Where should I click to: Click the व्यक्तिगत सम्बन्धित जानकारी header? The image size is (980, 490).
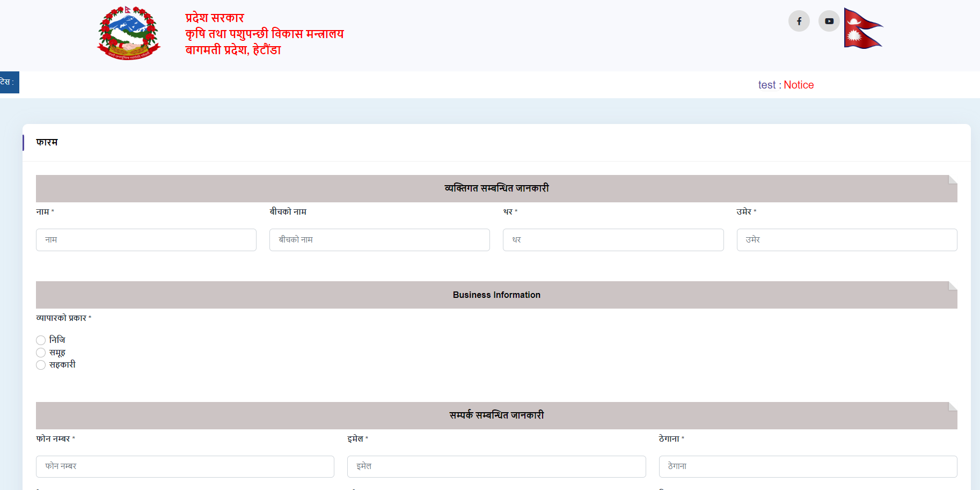pyautogui.click(x=496, y=188)
